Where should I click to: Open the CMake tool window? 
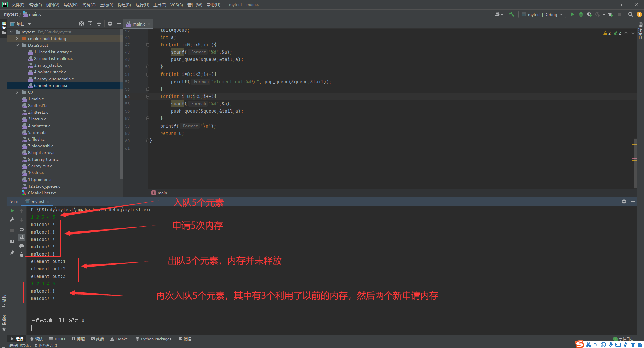coord(119,339)
